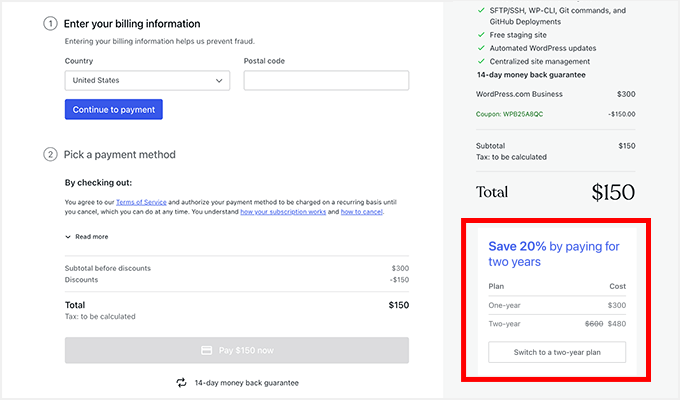Click the Pick a payment method heading
The height and width of the screenshot is (400, 680).
(119, 155)
